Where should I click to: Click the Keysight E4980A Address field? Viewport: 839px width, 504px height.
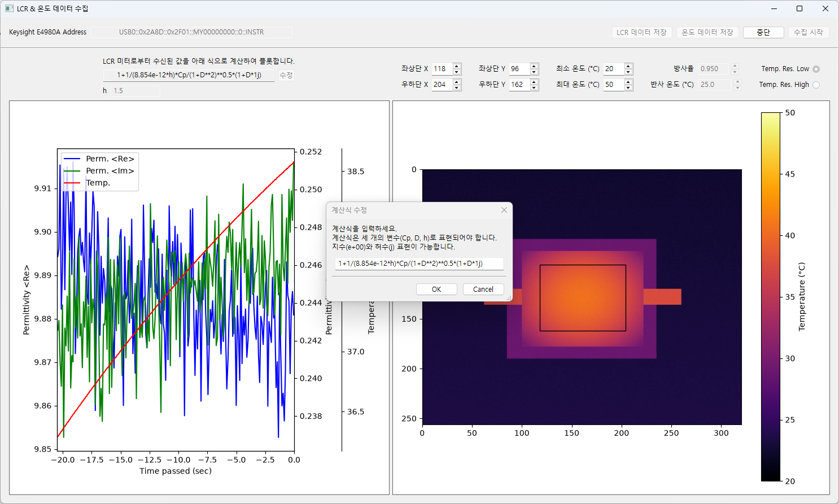191,32
